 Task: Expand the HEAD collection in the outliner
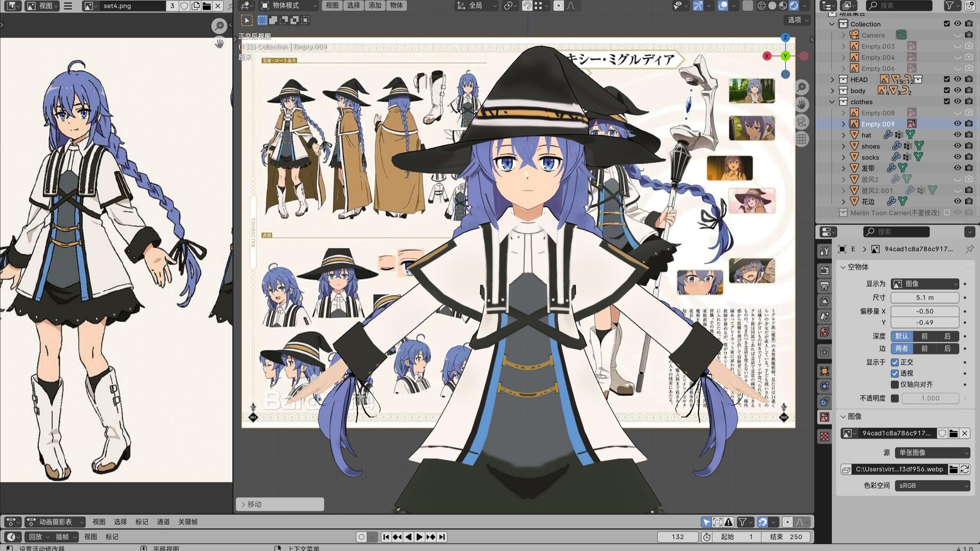click(832, 80)
